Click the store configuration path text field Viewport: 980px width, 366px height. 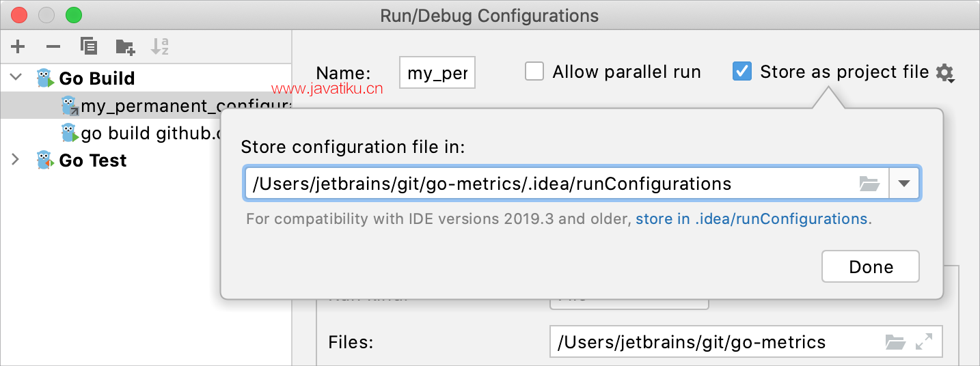click(x=547, y=184)
